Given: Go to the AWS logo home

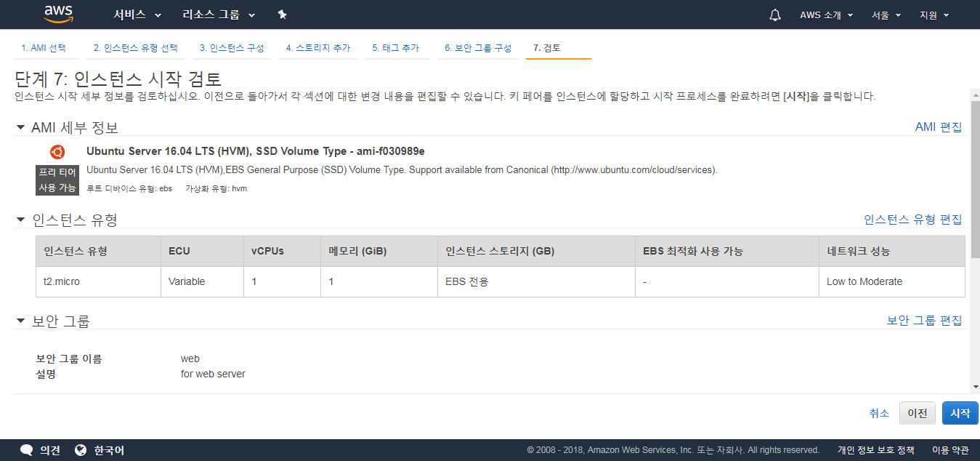Looking at the screenshot, I should point(59,13).
